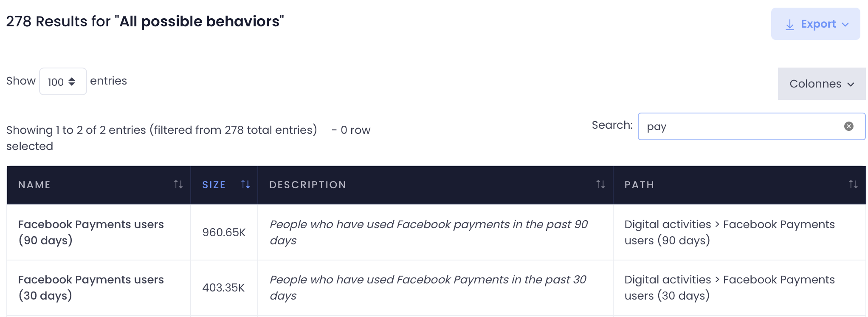
Task: Click the 960.65K size cell
Action: (x=224, y=232)
